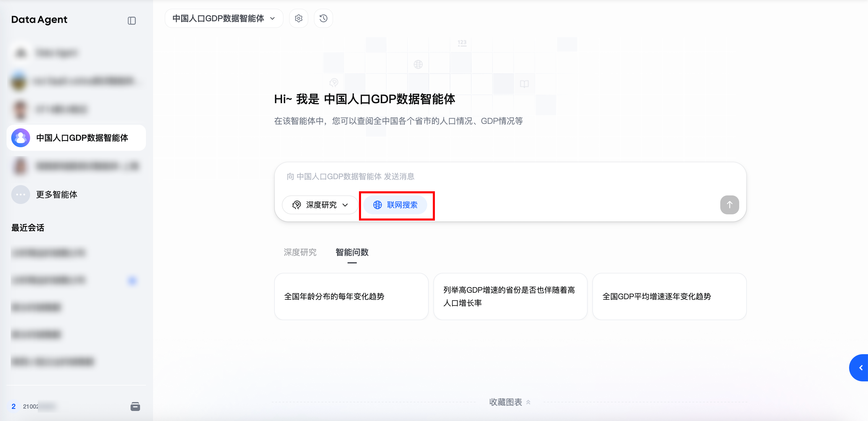Screen dimensions: 868x421
Task: Open conversation history clock icon
Action: 324,18
